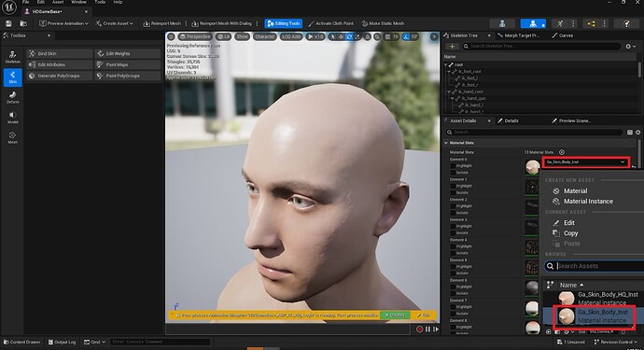Click the green Disable button in the warning bar

395,315
